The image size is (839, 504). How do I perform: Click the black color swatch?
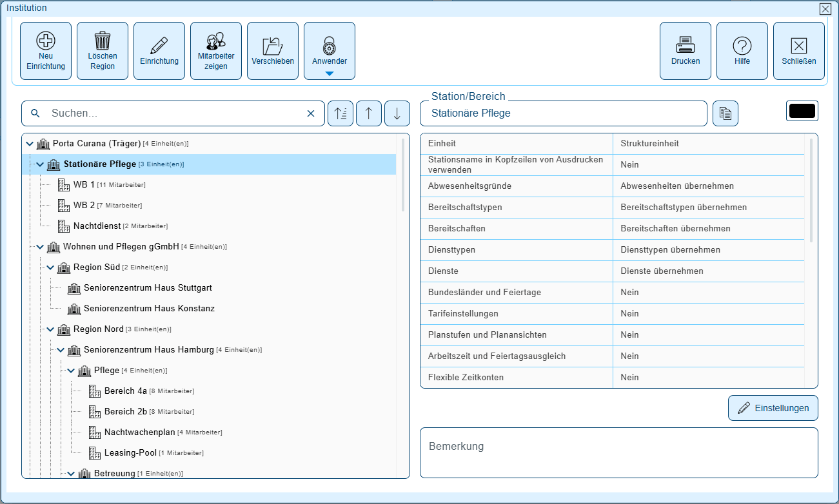click(x=802, y=111)
